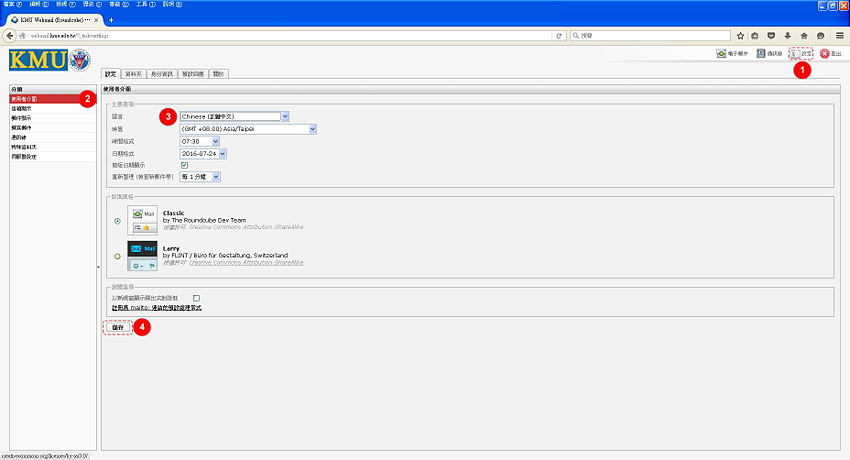Screen dimensions: 850x460
Task: Click the browser back arrow button
Action: pyautogui.click(x=10, y=36)
